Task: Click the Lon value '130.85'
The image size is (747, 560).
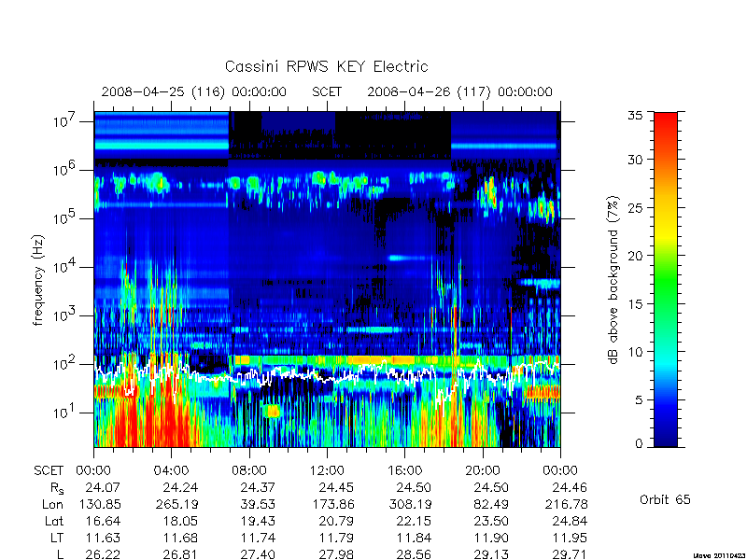Action: 100,504
